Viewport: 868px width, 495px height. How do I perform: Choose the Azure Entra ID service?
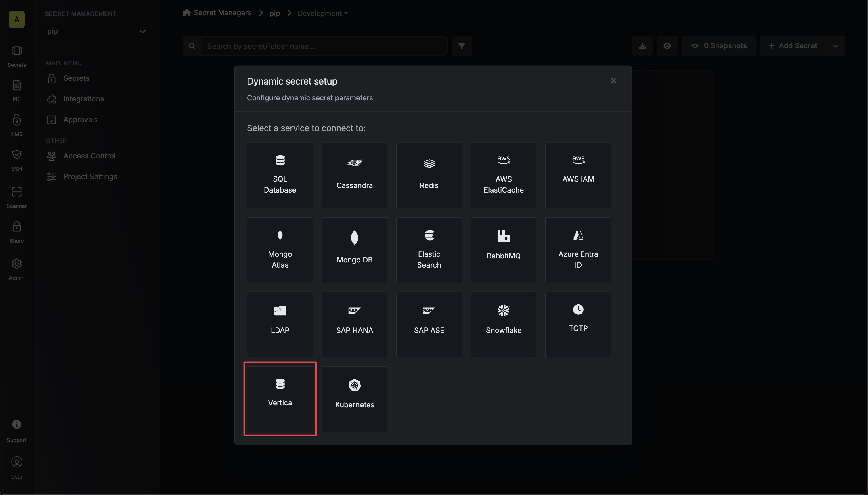[578, 250]
